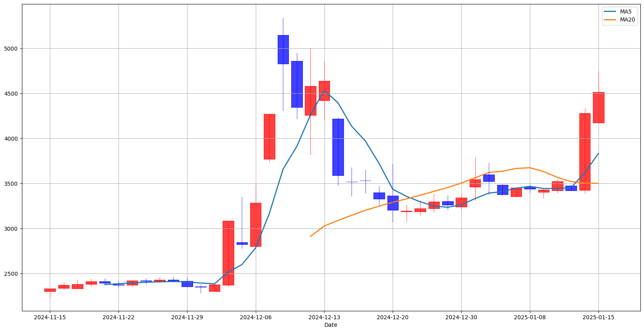This screenshot has width=644, height=332.
Task: Click the 2024-12-20 date label
Action: 393,318
